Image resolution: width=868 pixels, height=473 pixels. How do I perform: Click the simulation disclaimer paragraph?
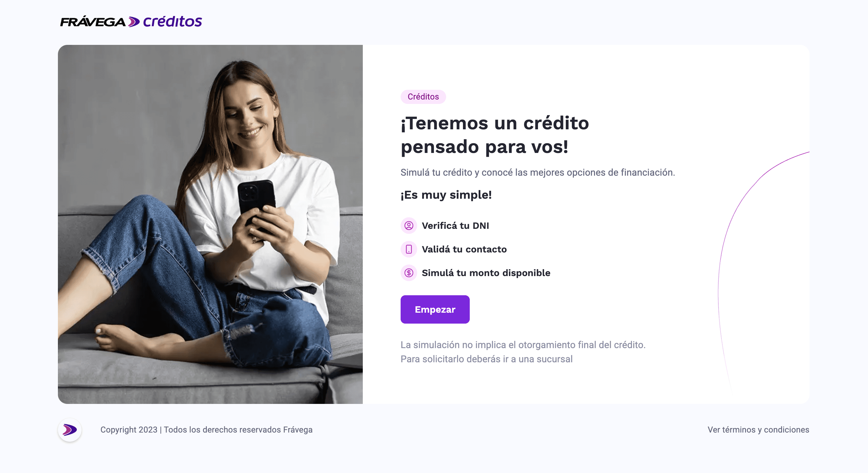pos(523,352)
